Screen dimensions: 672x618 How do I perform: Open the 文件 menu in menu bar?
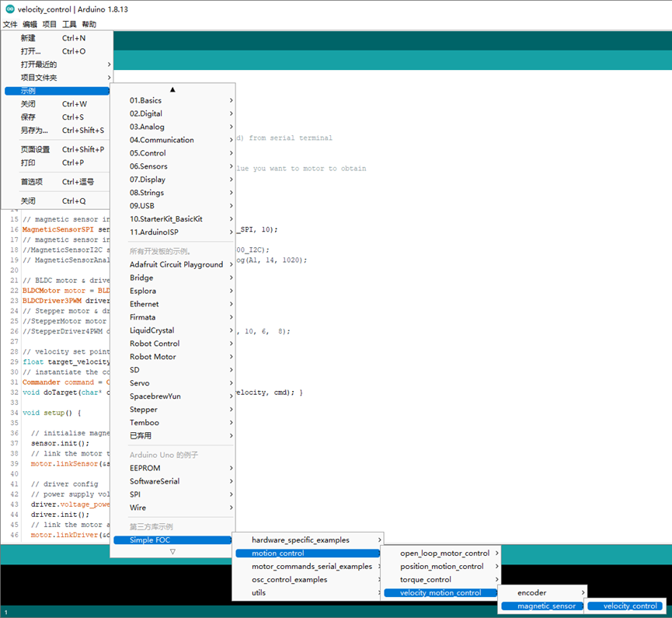10,24
